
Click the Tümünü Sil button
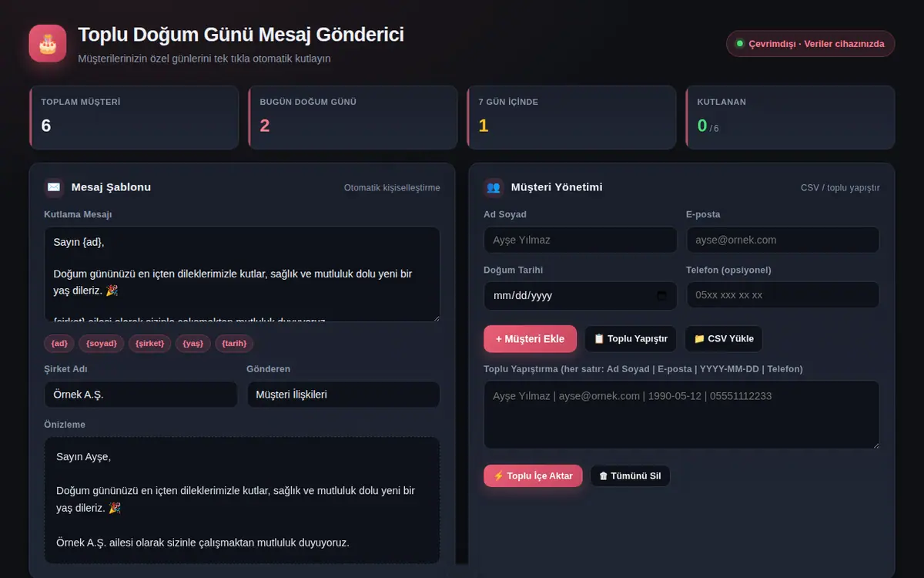click(x=630, y=476)
